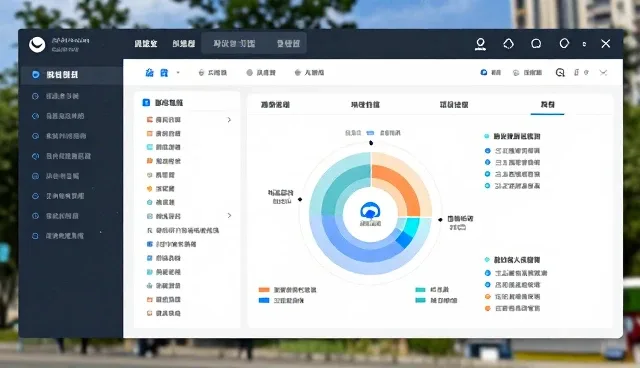Open the user profile icon in header
The image size is (640, 368).
point(480,44)
